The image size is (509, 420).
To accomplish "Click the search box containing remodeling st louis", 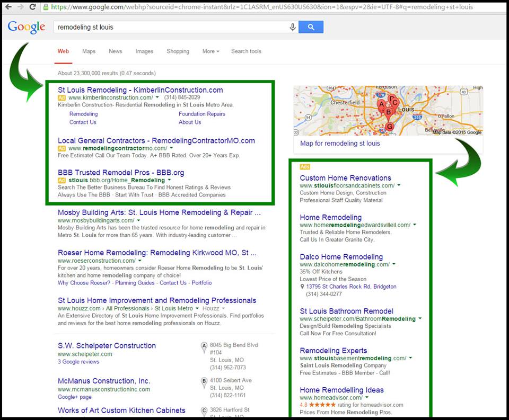I will click(170, 27).
